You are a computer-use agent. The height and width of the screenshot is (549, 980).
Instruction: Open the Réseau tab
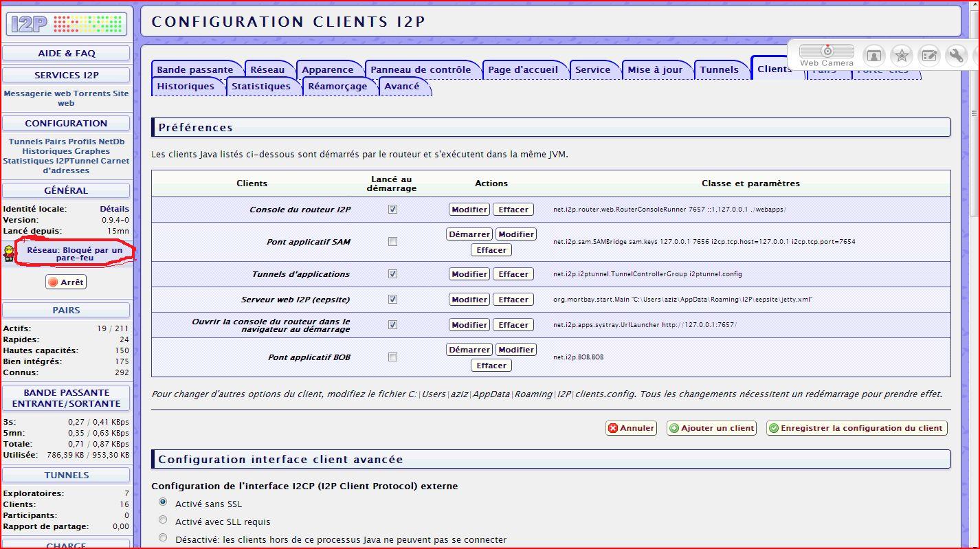pos(267,69)
